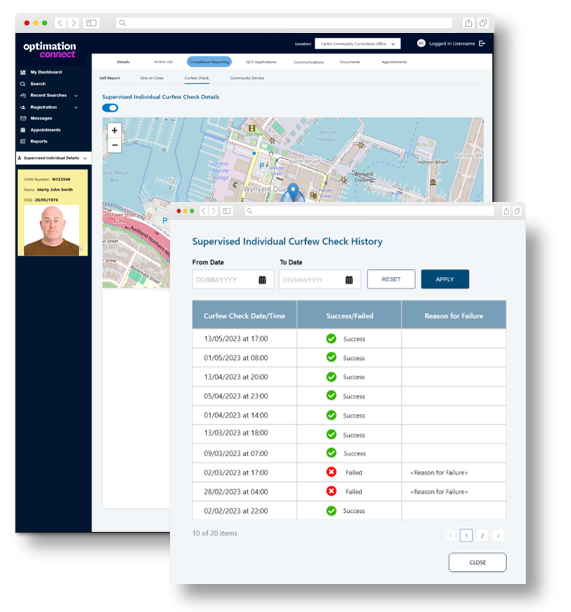
Task: Expand the Recent Searches chevron
Action: click(76, 96)
